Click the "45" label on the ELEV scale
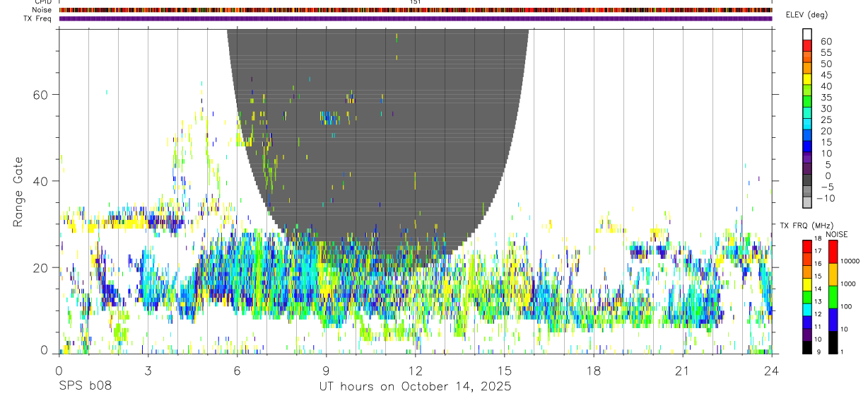The width and height of the screenshot is (868, 401). (x=825, y=75)
